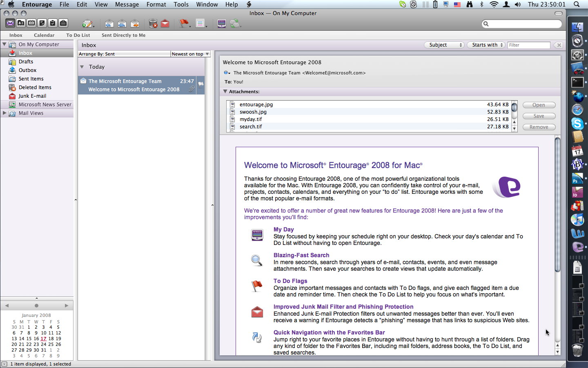Open the Starts with filter dropdown
Image resolution: width=588 pixels, height=368 pixels.
pos(486,45)
